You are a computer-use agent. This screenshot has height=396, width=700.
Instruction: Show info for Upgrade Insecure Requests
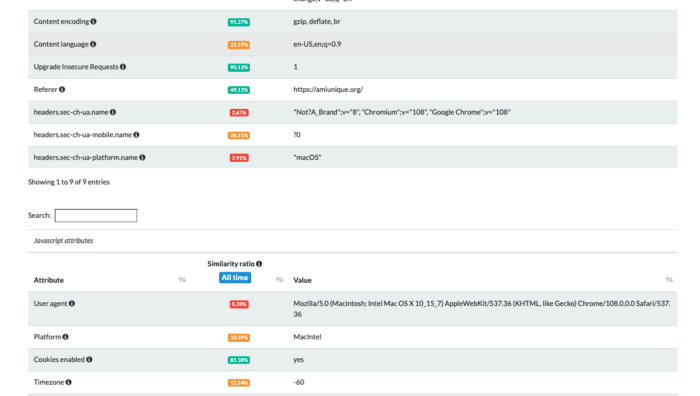(x=123, y=67)
